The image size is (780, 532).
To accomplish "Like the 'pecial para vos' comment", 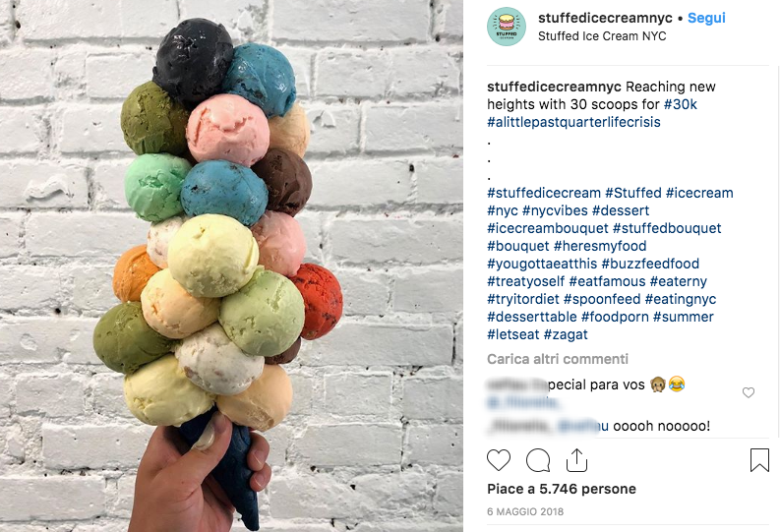I will pyautogui.click(x=749, y=392).
